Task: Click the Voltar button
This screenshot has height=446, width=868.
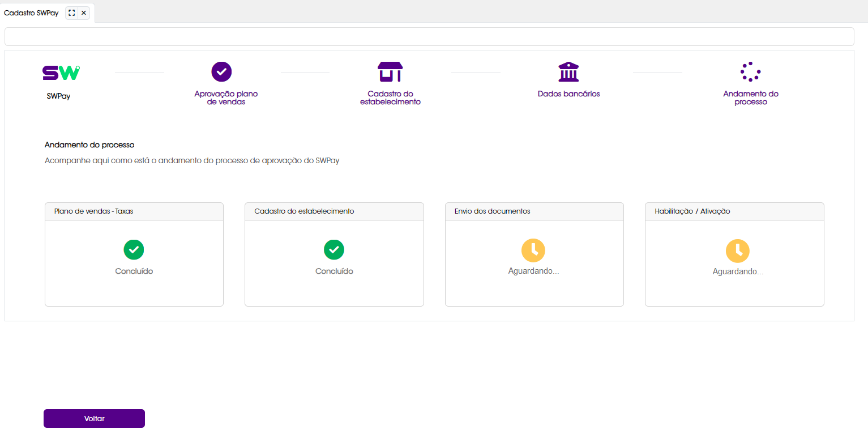Action: 94,418
